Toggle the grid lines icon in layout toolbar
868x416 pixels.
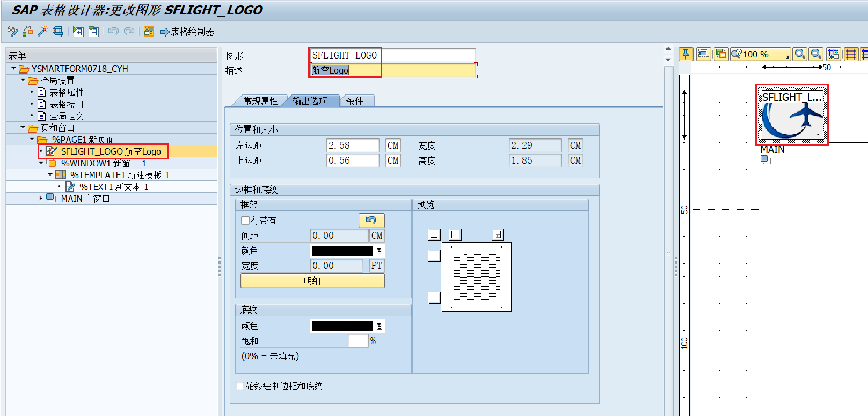click(851, 54)
